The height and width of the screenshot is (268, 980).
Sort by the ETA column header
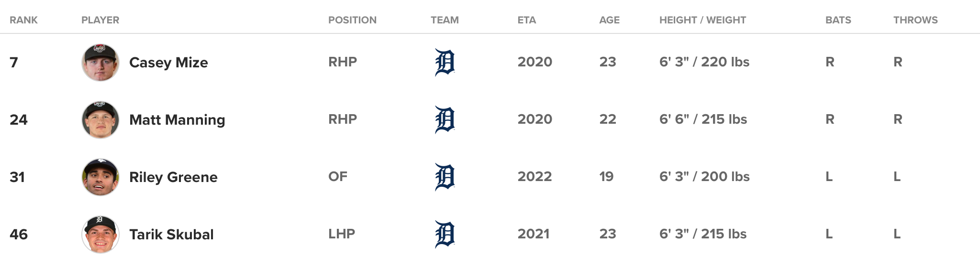tap(527, 20)
